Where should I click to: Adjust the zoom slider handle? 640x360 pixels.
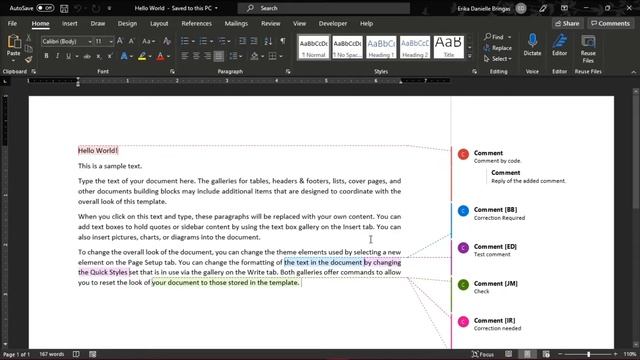point(588,354)
